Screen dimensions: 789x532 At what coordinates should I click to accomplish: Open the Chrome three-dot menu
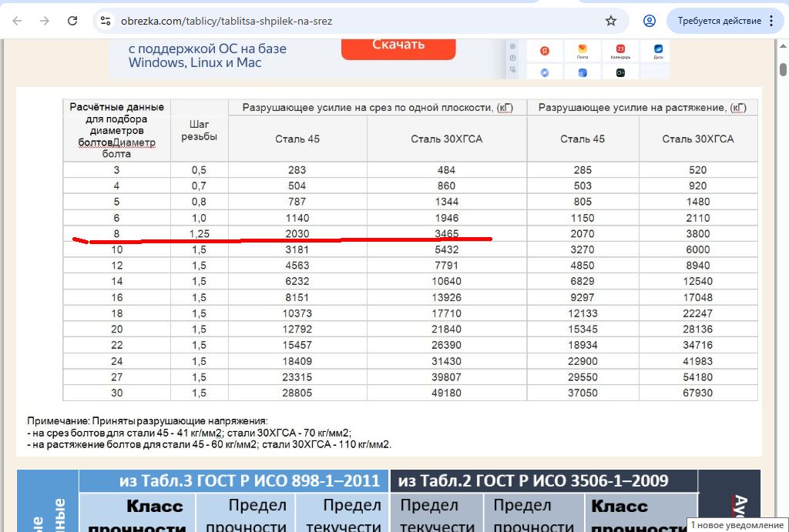pyautogui.click(x=774, y=21)
